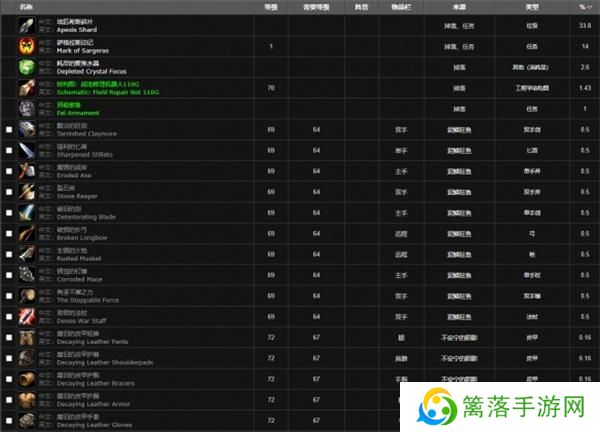Open the Mark of Sargeras link
This screenshot has width=600, height=432.
coord(83,51)
